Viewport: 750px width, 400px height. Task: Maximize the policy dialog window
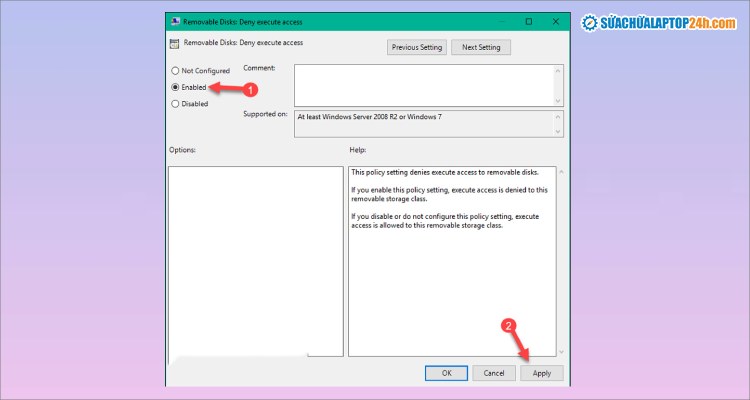pyautogui.click(x=528, y=20)
